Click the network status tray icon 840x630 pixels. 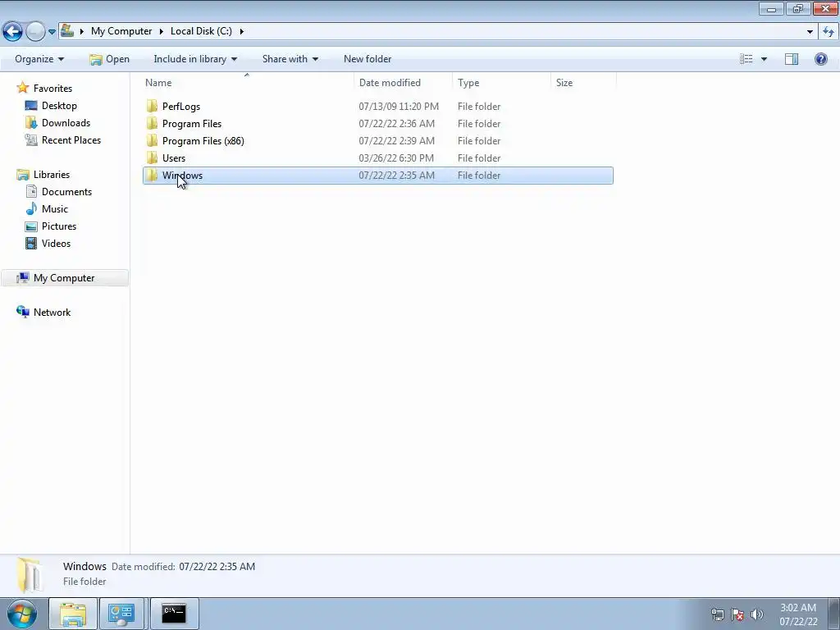tap(717, 614)
